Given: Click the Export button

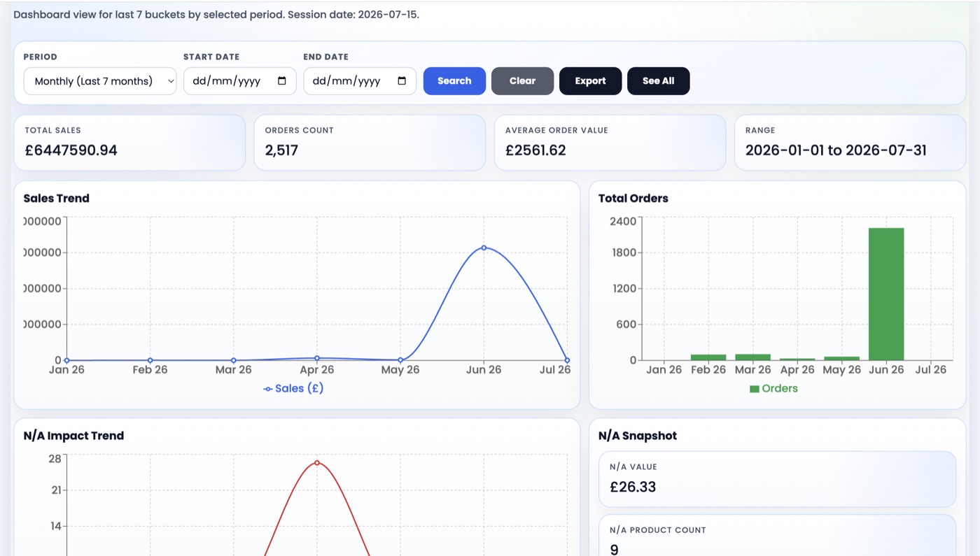Looking at the screenshot, I should pyautogui.click(x=590, y=81).
